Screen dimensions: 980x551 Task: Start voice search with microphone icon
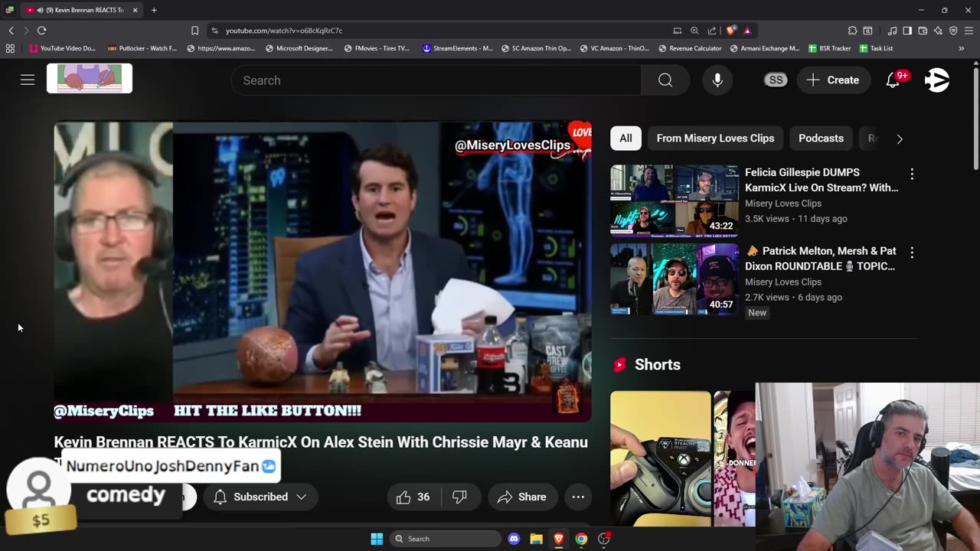click(x=717, y=80)
